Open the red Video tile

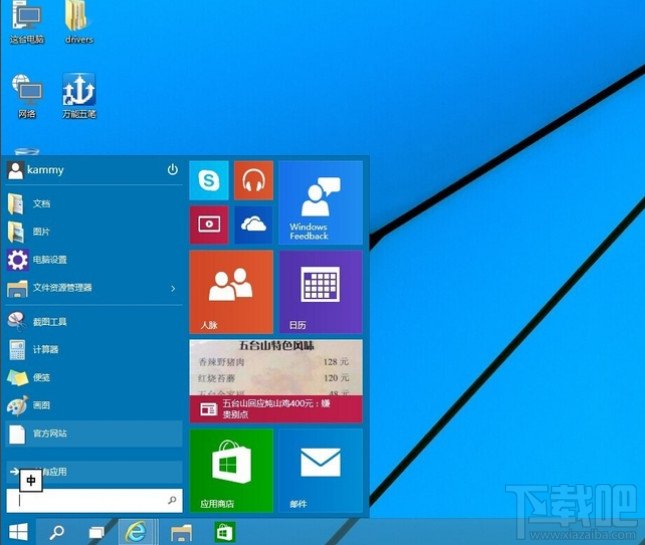coord(209,225)
